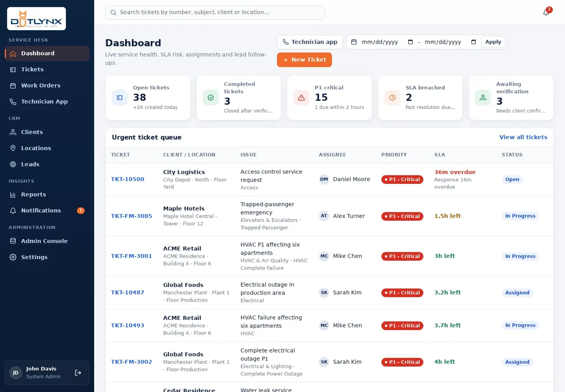Navigate to Locations

coord(47,148)
